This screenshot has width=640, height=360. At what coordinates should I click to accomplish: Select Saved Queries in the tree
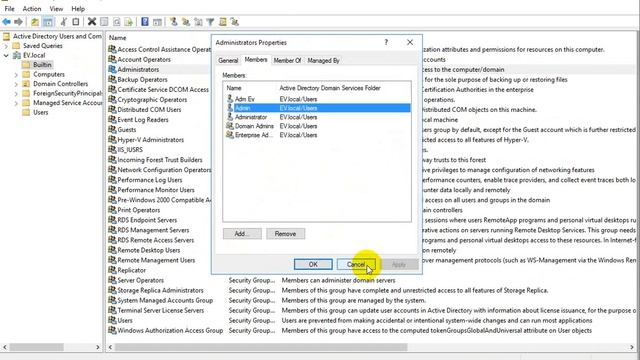pos(42,46)
